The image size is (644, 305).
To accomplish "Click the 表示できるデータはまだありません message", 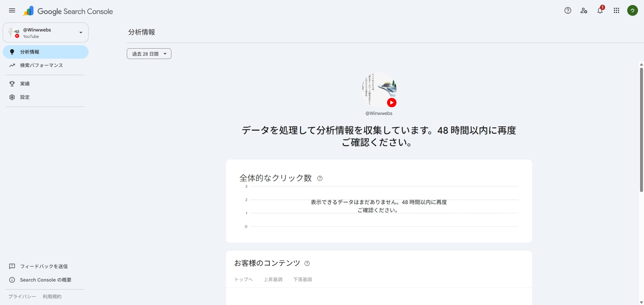I will [x=379, y=206].
